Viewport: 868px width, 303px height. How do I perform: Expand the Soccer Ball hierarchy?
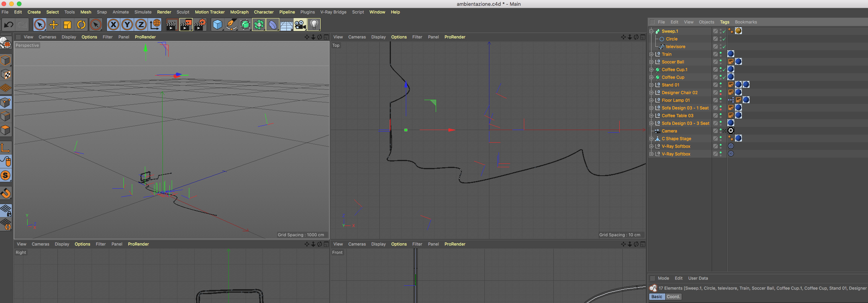(x=651, y=62)
